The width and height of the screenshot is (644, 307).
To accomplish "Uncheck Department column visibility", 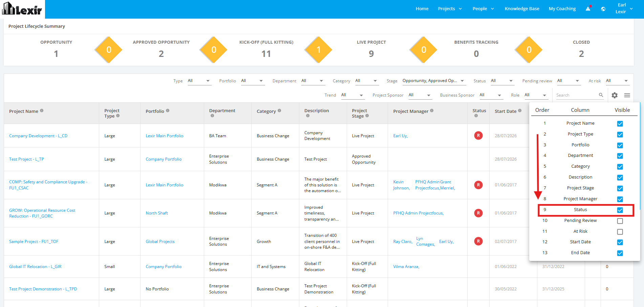I will coord(620,156).
